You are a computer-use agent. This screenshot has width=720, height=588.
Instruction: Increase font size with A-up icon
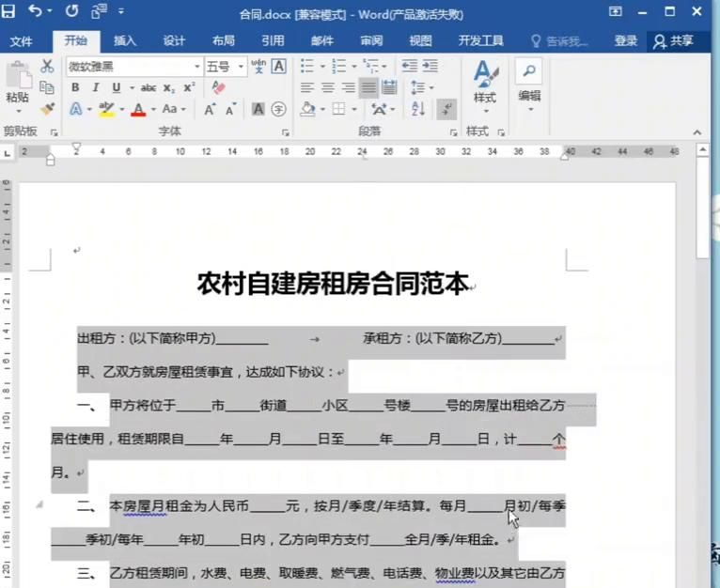click(x=210, y=109)
